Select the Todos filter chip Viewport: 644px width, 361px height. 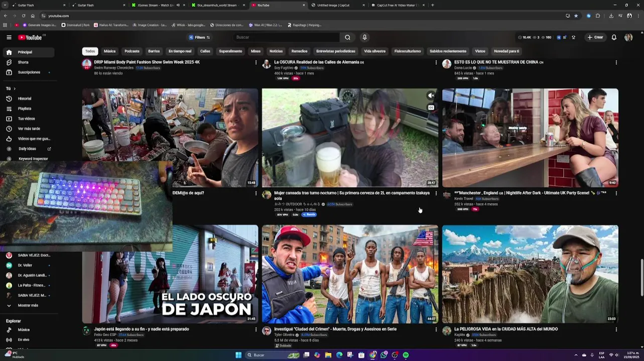90,51
